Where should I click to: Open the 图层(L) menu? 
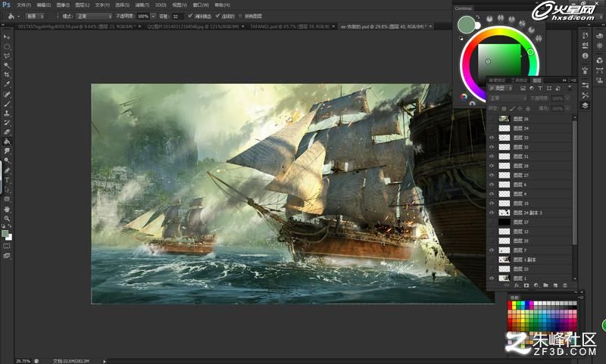[x=82, y=5]
